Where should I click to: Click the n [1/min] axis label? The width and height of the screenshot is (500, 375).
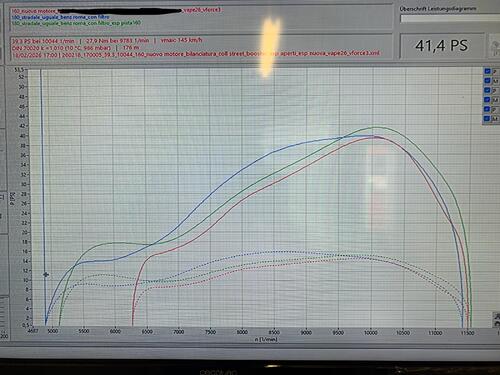(266, 339)
